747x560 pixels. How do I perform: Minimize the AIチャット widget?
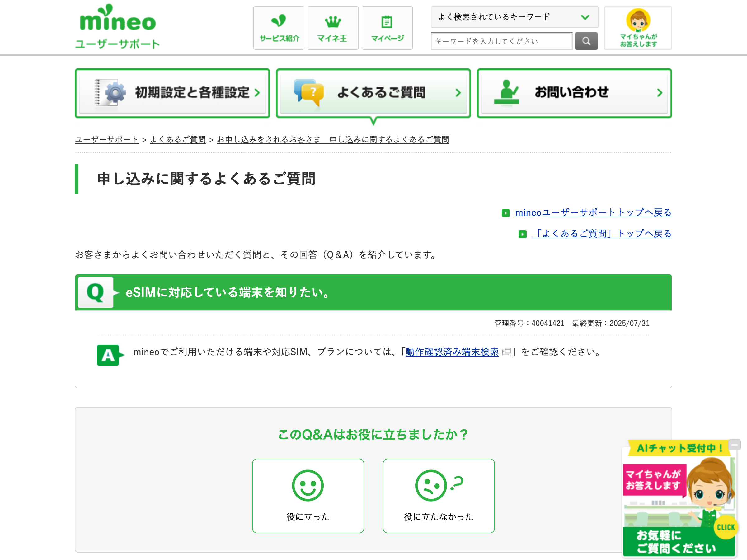(x=735, y=445)
